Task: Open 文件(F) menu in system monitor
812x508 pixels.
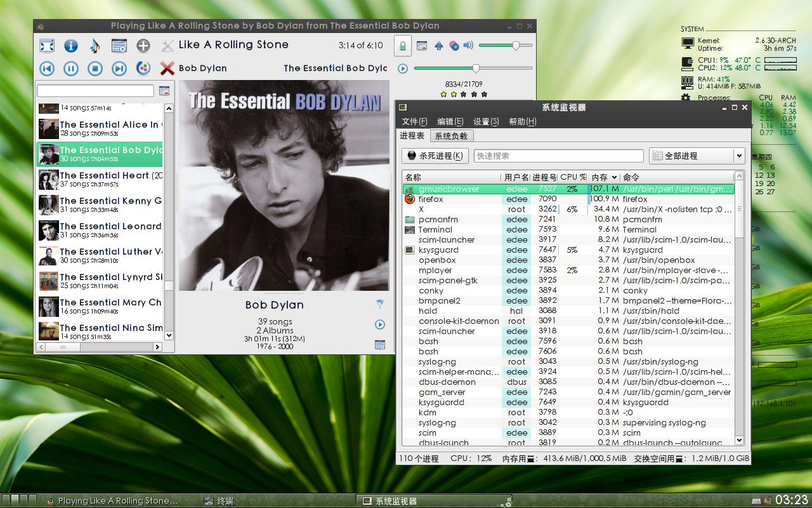Action: point(415,121)
